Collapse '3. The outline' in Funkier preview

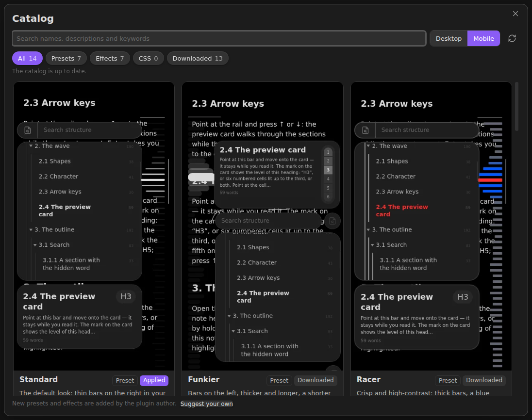pyautogui.click(x=229, y=316)
